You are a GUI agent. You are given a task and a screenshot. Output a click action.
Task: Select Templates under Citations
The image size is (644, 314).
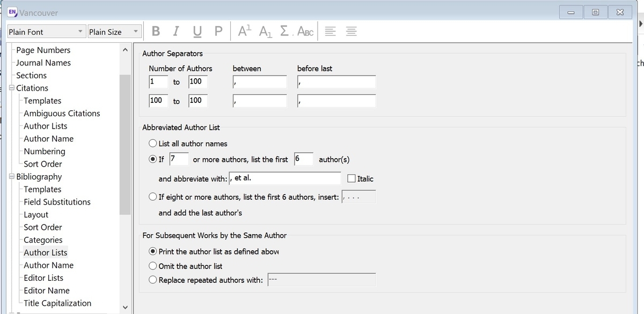[x=42, y=101]
